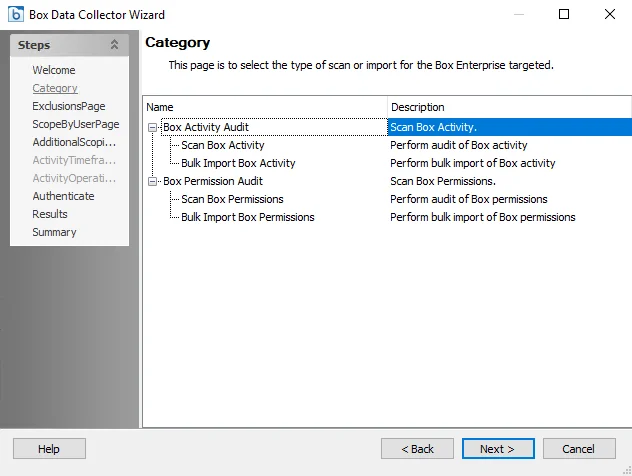Screen dimensions: 632x476
Task: Go to the ExclusionsPage step
Action: (69, 106)
